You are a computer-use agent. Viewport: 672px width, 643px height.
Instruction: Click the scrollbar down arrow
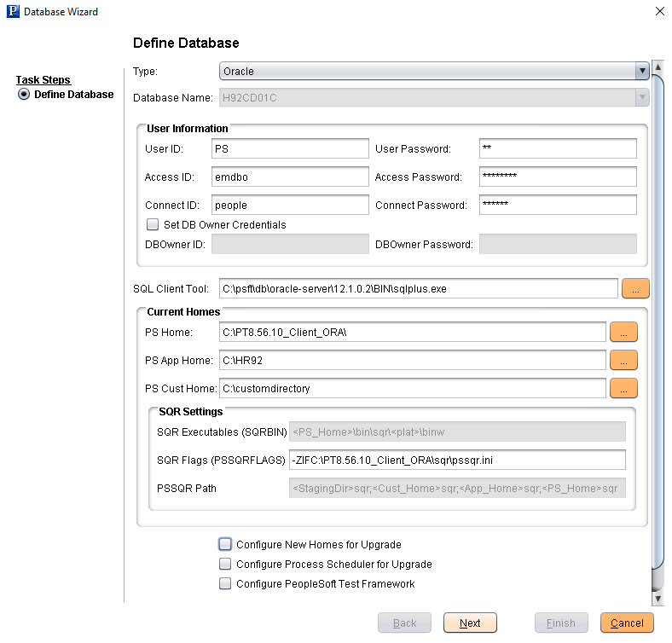[x=658, y=599]
